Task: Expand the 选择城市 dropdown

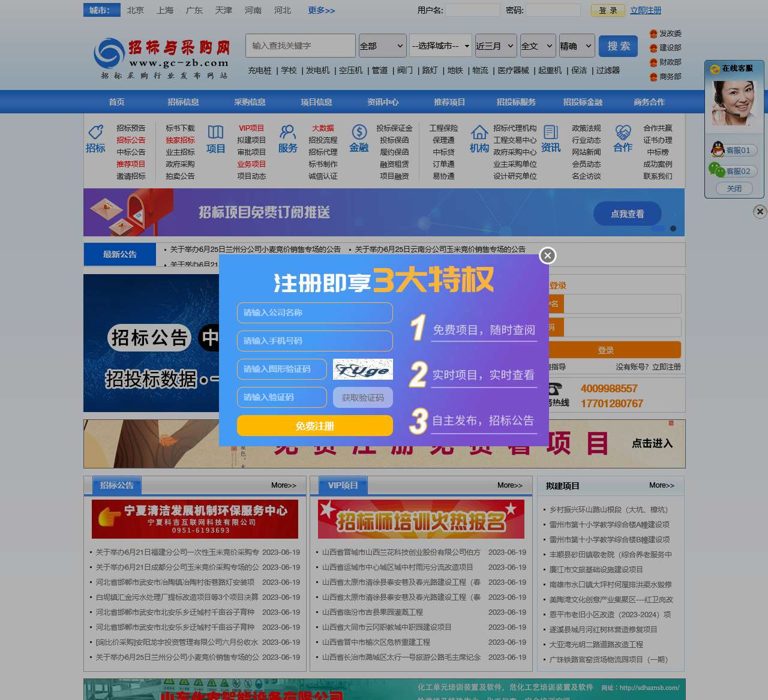Action: [x=441, y=46]
